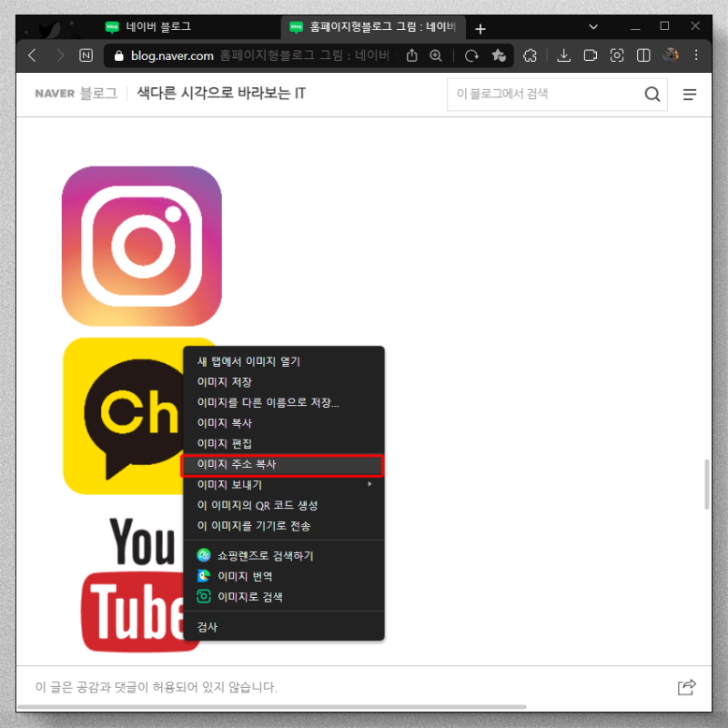Click the NAVER logo link

coord(55,94)
